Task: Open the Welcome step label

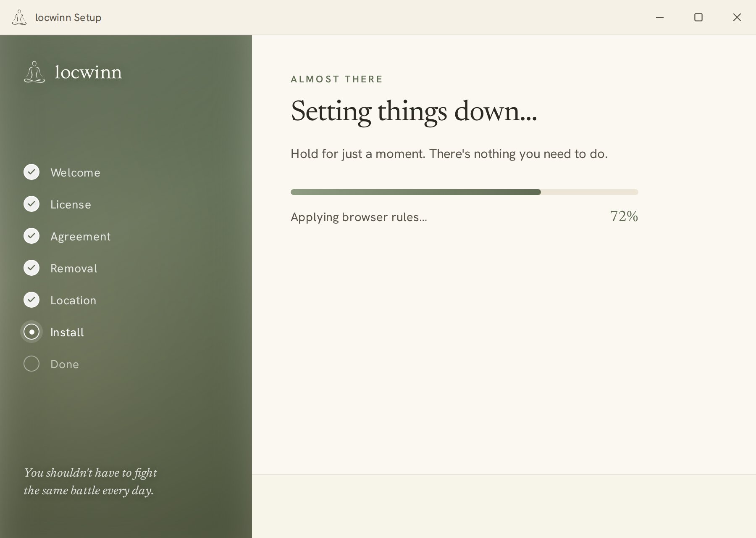Action: (x=75, y=173)
